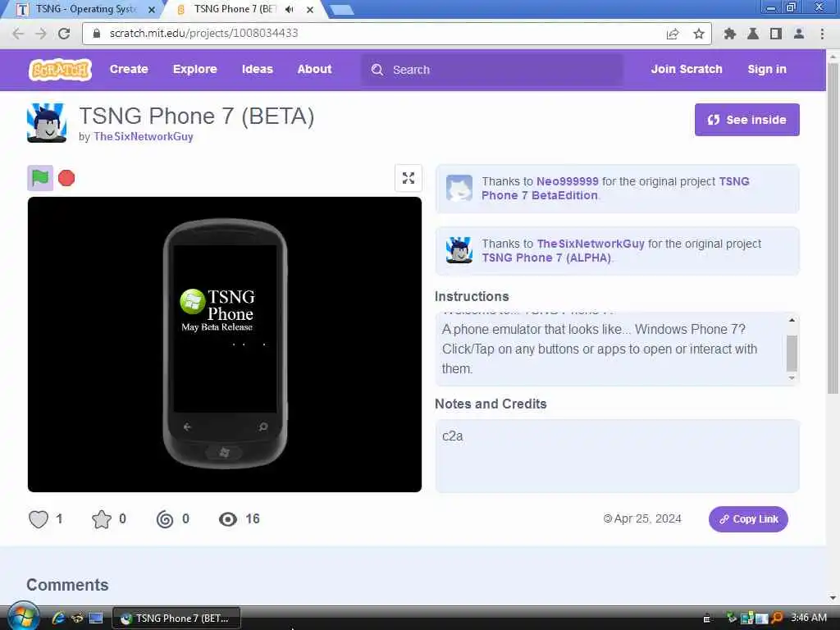Open Neo999999 avatar in remix credit

(459, 188)
